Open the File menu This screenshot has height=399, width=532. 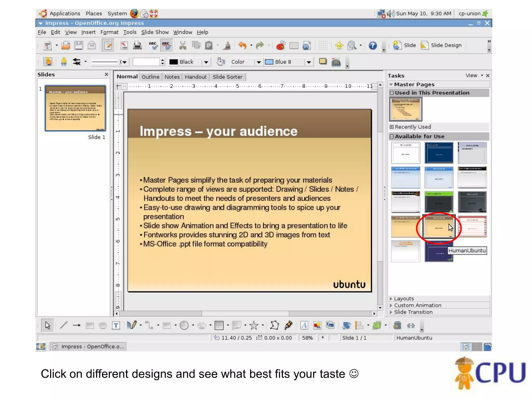42,32
